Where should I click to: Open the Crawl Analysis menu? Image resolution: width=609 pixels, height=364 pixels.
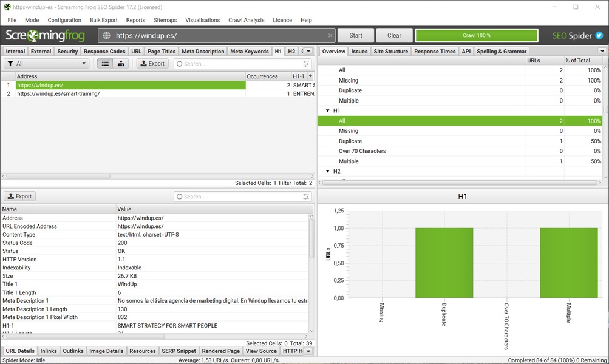tap(247, 20)
